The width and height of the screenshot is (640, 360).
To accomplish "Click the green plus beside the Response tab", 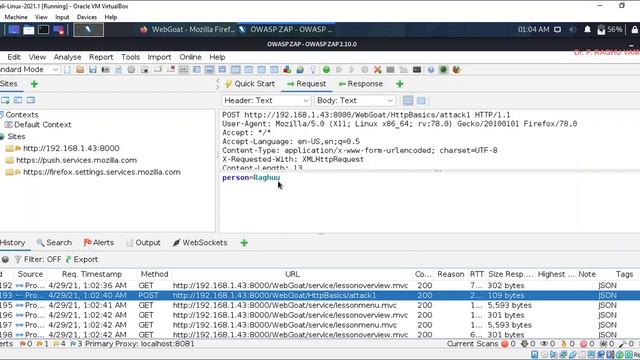I will [x=400, y=84].
